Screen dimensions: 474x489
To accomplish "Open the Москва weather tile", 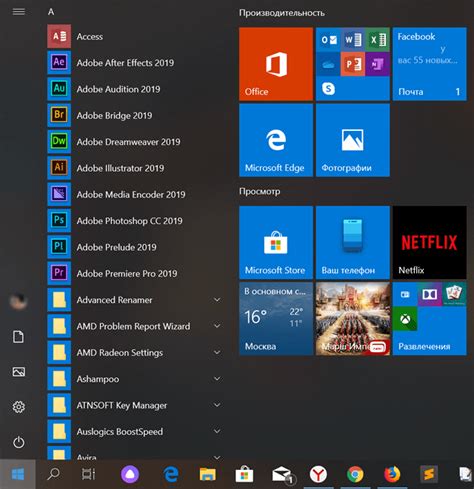I will click(x=276, y=319).
